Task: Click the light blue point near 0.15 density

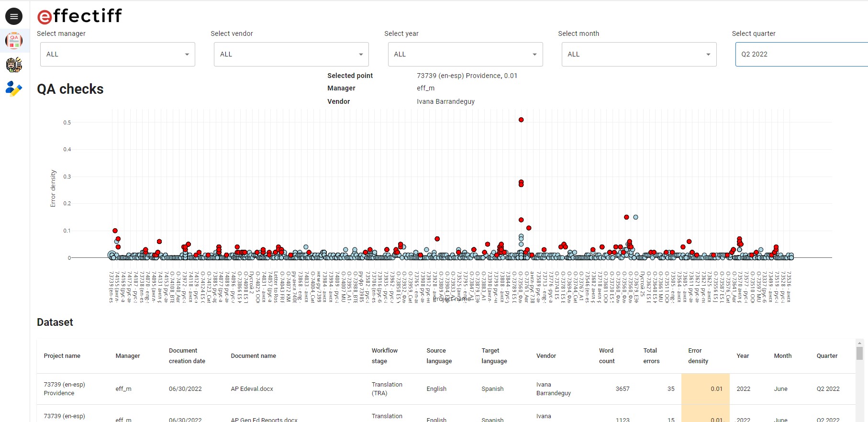Action: tap(635, 217)
